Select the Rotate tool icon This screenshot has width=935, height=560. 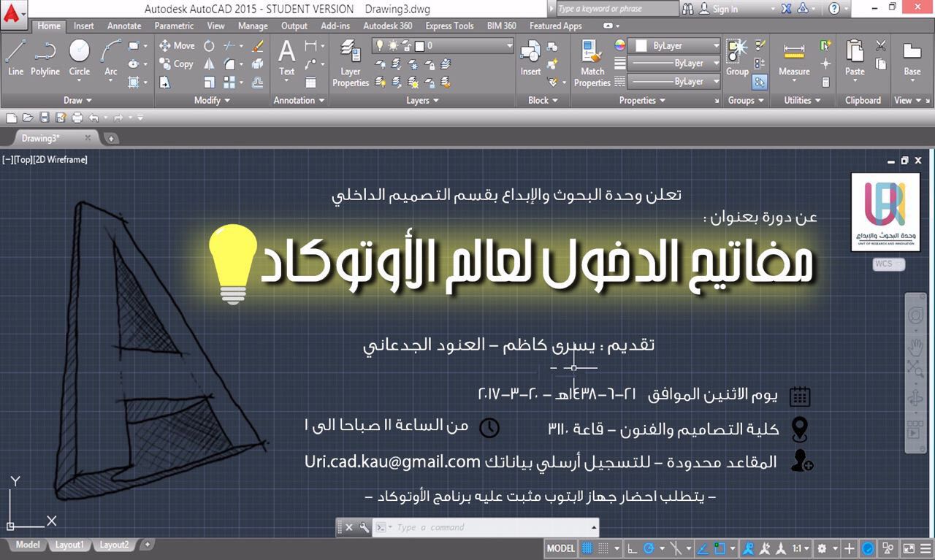click(x=210, y=45)
